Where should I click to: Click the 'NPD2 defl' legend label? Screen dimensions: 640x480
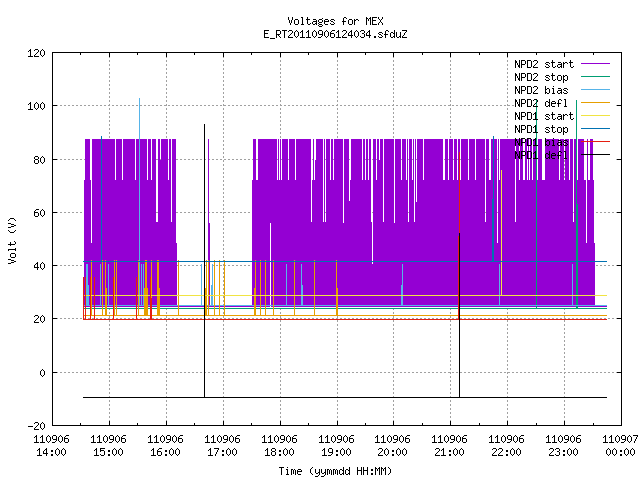(541, 103)
